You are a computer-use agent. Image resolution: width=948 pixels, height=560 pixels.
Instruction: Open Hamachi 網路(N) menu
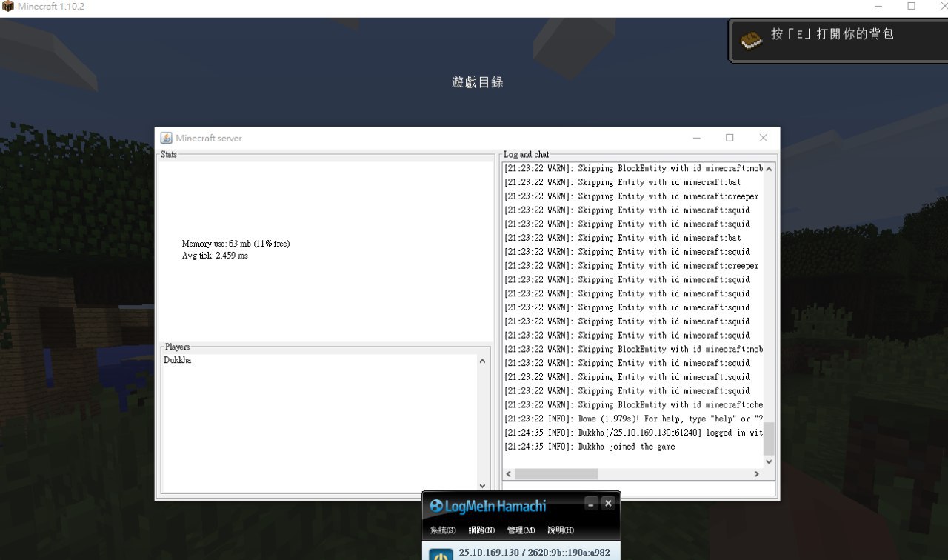pyautogui.click(x=481, y=530)
